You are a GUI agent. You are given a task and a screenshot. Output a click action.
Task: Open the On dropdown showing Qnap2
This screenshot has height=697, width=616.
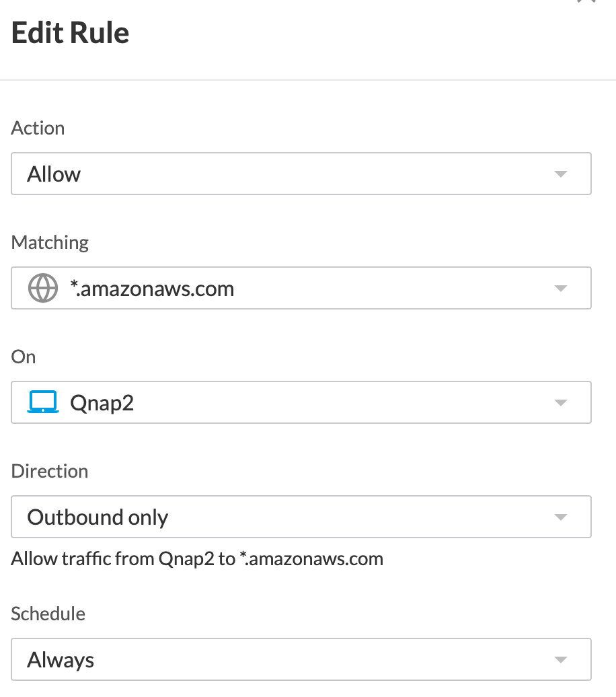pos(301,403)
